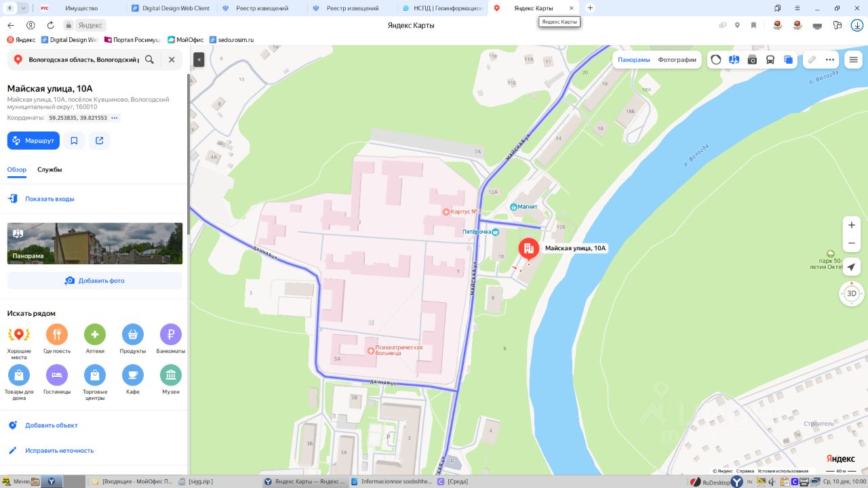Open more map tools menu

(x=830, y=60)
